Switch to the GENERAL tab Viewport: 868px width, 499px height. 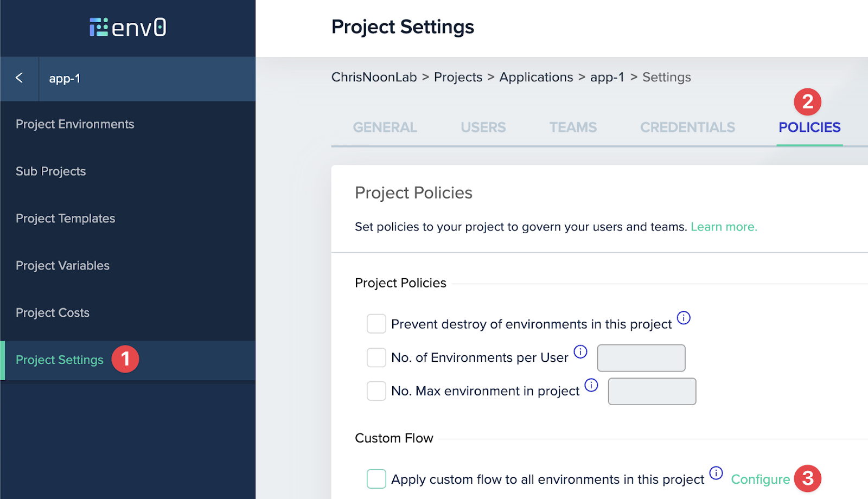[x=385, y=127]
